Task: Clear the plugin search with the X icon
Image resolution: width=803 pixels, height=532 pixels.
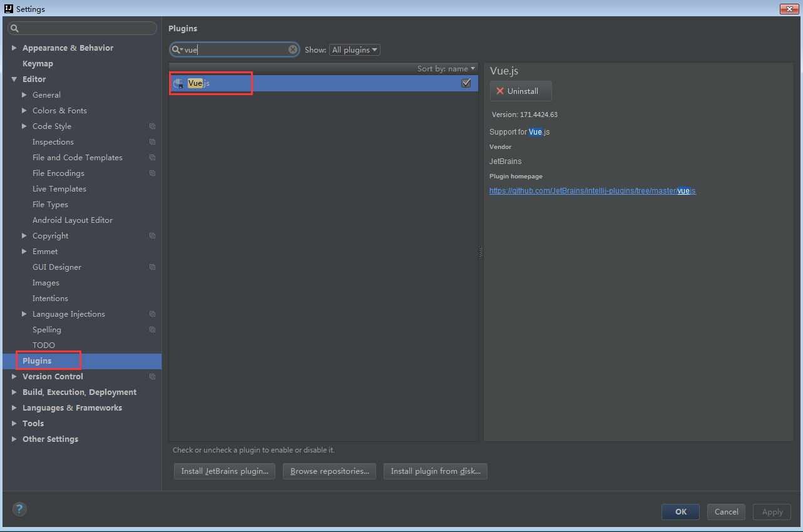Action: click(x=293, y=49)
